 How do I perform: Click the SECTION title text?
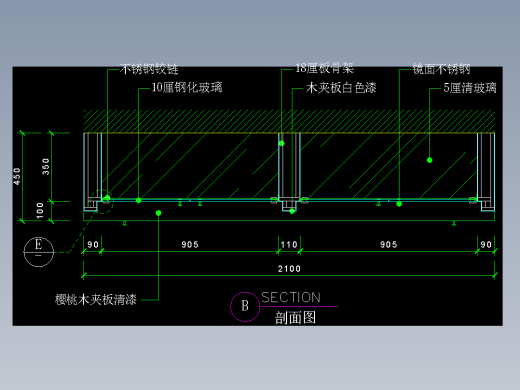point(291,297)
